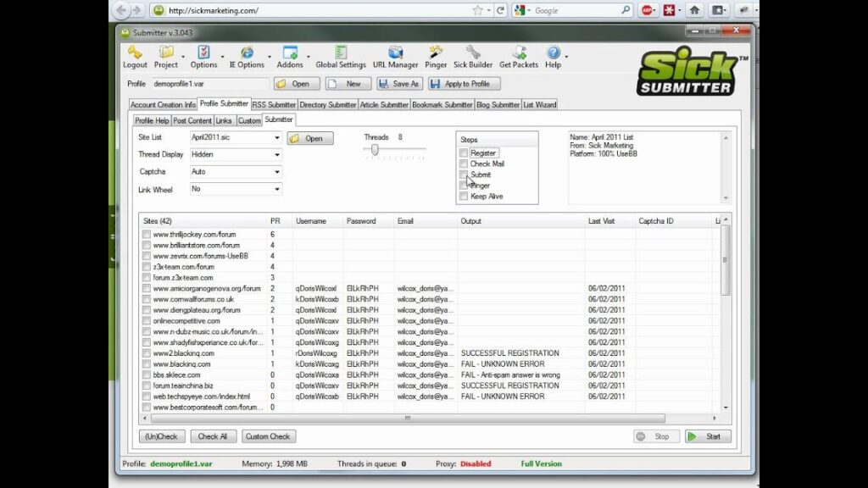Click bookmark star in address bar
868x488 pixels.
tap(477, 10)
